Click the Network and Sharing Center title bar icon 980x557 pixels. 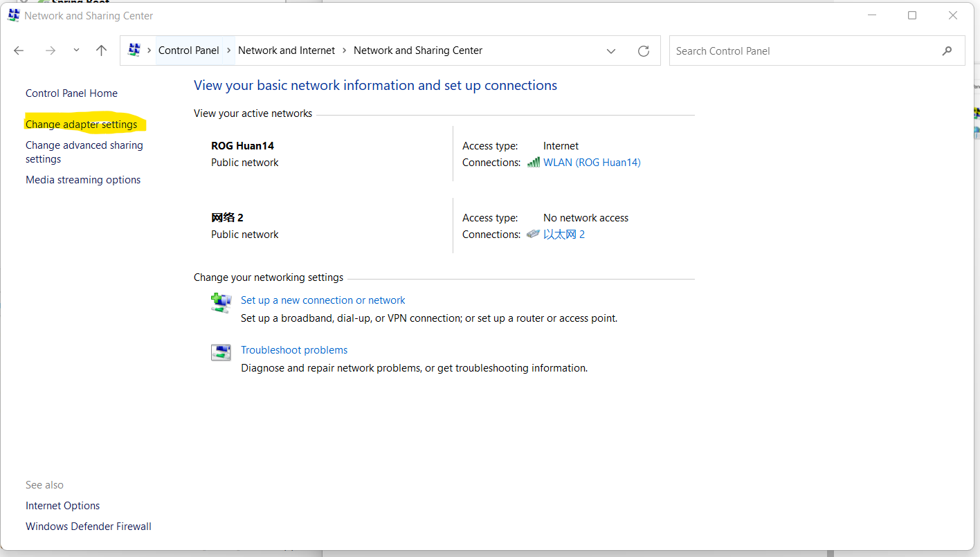click(14, 15)
